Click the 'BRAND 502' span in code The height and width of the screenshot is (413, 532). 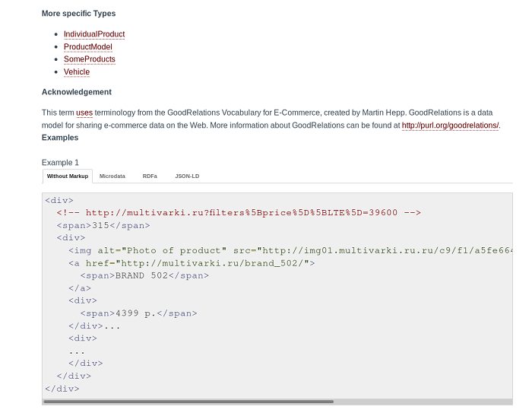coord(144,275)
